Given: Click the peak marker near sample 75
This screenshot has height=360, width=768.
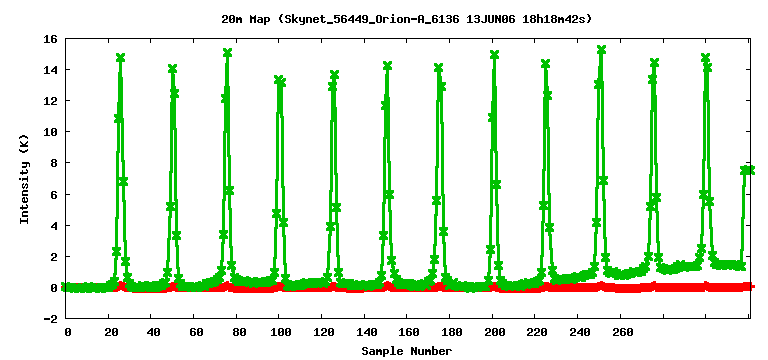Looking at the screenshot, I should (x=227, y=52).
